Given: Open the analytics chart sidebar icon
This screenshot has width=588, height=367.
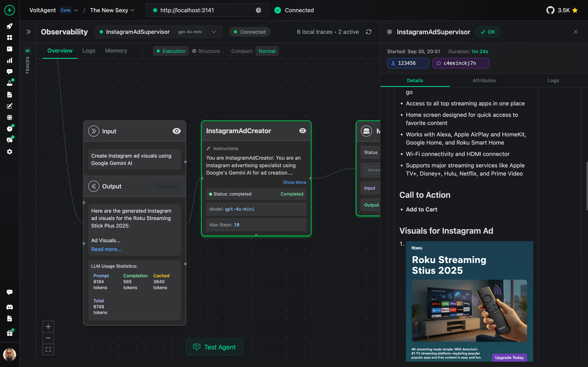Looking at the screenshot, I should click(x=10, y=60).
